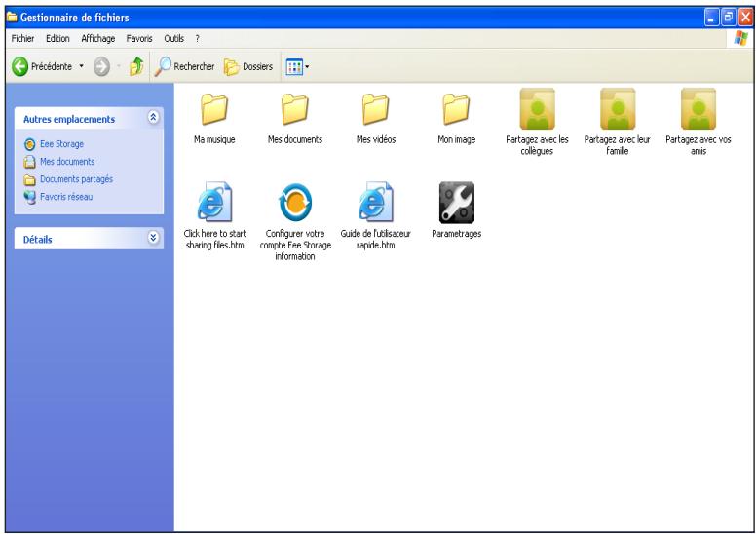
Task: Open the Favoris menu
Action: (139, 39)
